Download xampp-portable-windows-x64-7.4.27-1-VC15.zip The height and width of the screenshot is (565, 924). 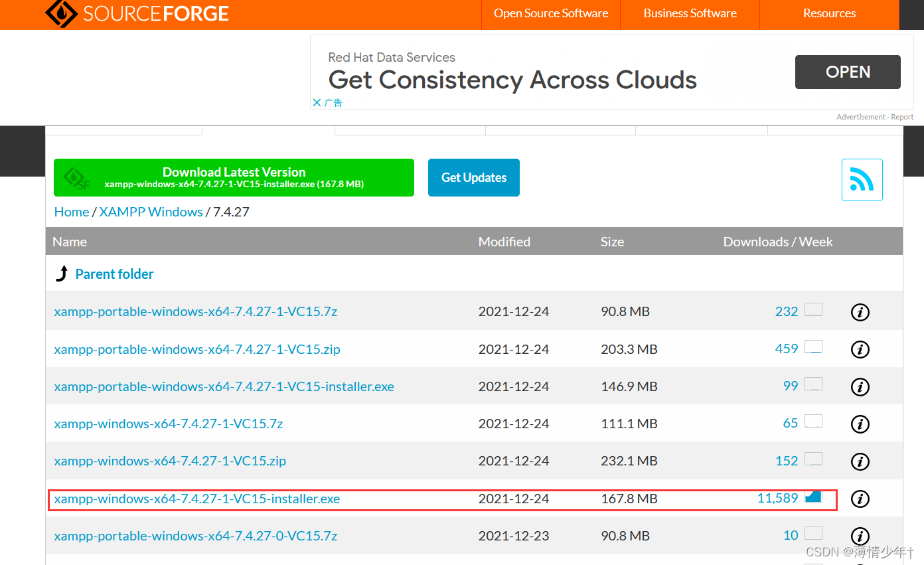[197, 349]
